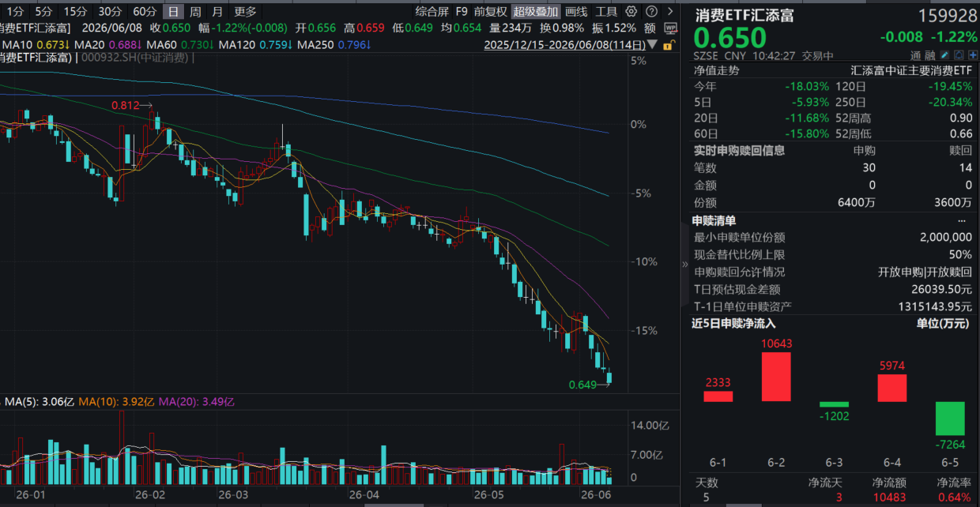The width and height of the screenshot is (980, 507).
Task: Click the right arrow after help icon
Action: (669, 12)
